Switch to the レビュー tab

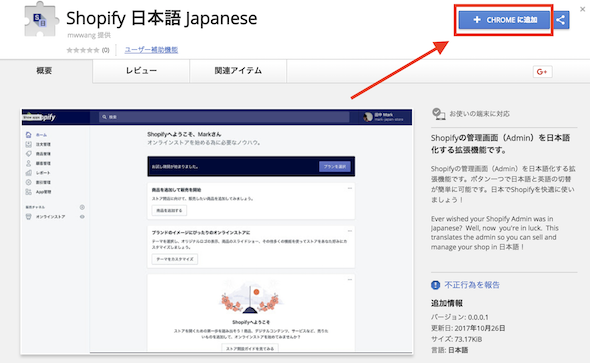(141, 71)
